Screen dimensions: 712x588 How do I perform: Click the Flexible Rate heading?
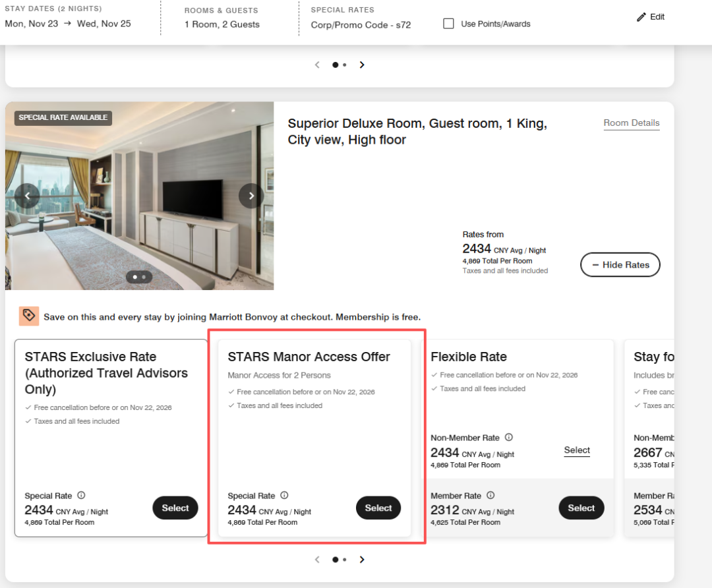tap(469, 357)
